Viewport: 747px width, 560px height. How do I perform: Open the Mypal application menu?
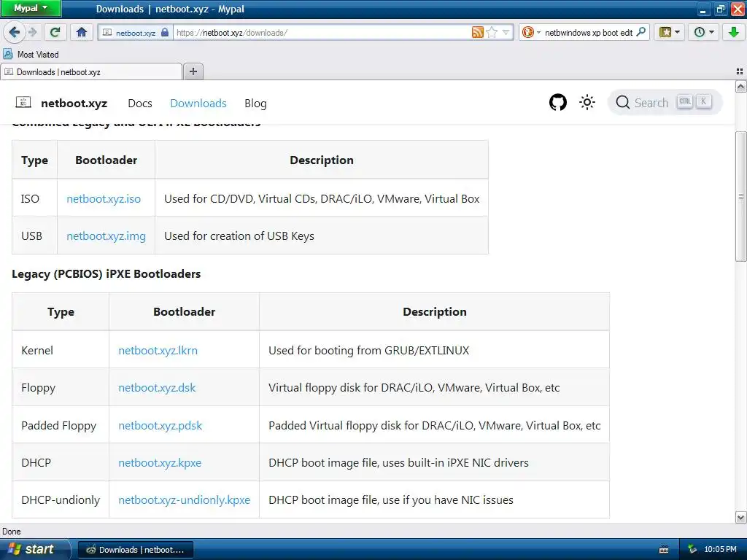coord(31,8)
